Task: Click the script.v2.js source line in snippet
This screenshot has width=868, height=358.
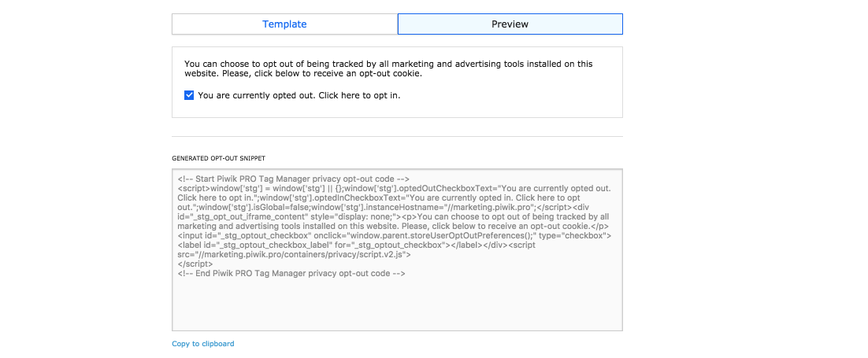Action: point(294,254)
